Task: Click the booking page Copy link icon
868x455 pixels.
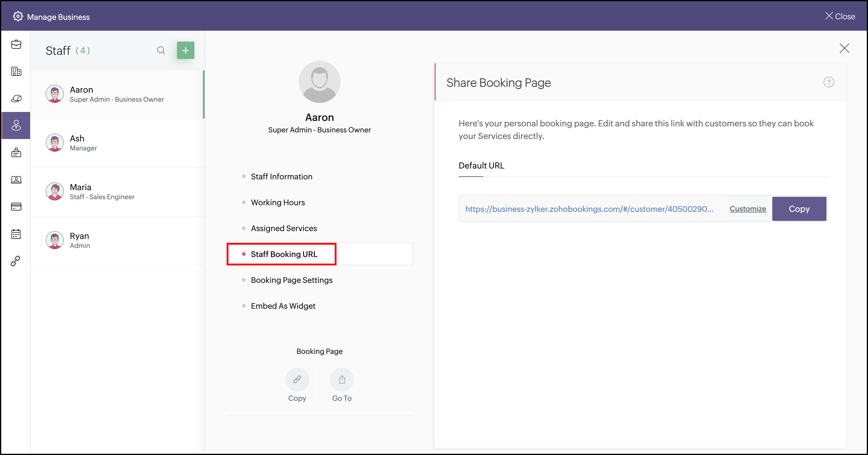Action: [297, 379]
